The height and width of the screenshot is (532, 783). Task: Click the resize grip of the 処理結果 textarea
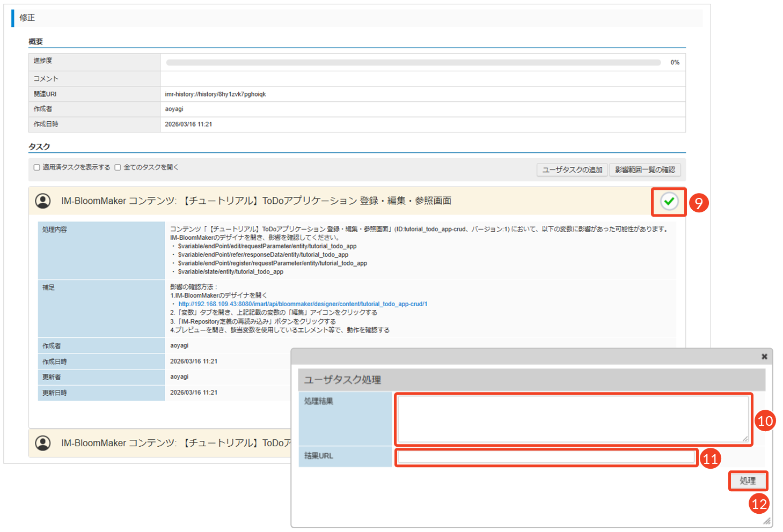745,439
